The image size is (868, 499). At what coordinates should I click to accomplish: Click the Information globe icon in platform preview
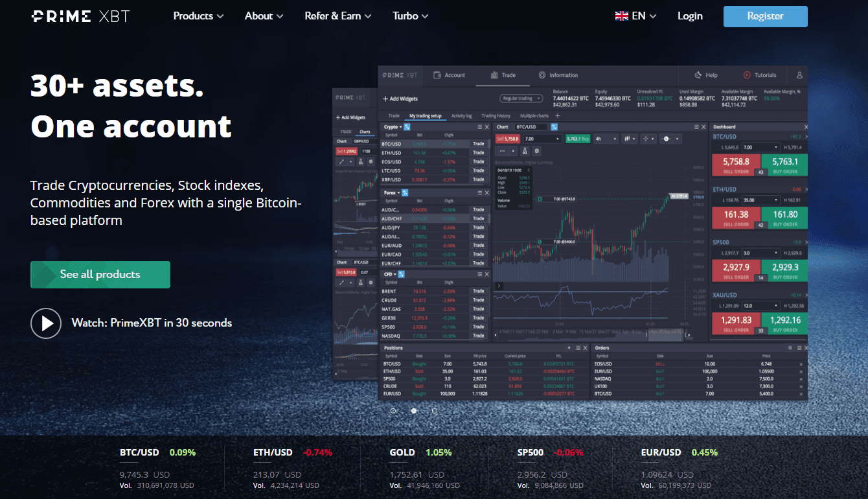(542, 75)
